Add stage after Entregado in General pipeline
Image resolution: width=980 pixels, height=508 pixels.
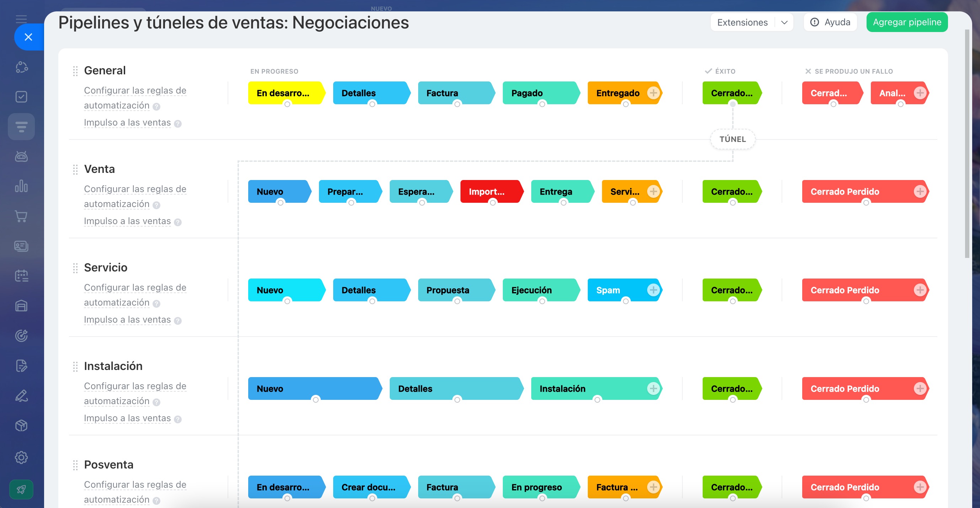coord(653,93)
